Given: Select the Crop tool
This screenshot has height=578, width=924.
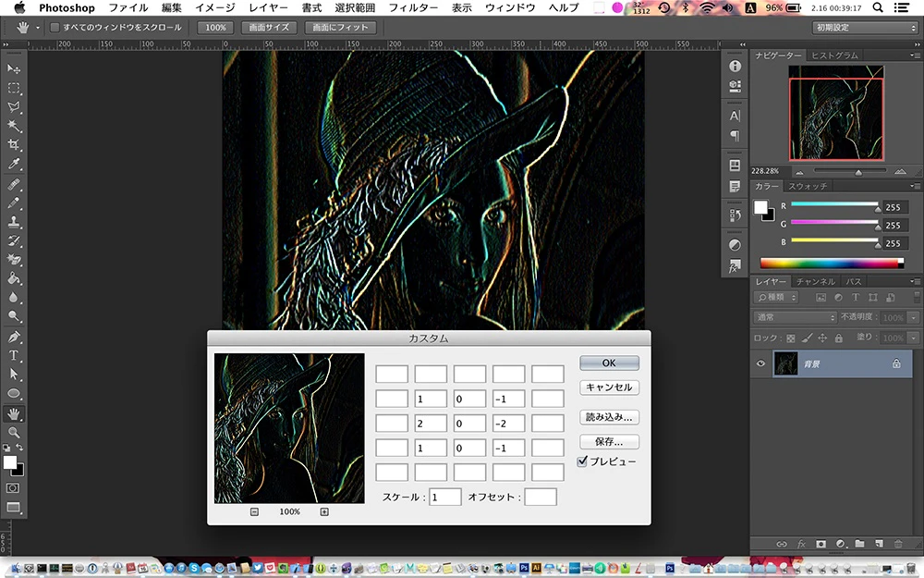Looking at the screenshot, I should coord(13,144).
